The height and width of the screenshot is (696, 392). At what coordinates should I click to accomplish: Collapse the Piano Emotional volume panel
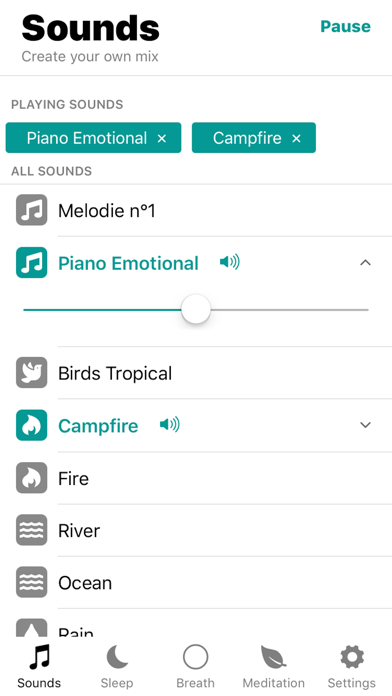(x=365, y=263)
